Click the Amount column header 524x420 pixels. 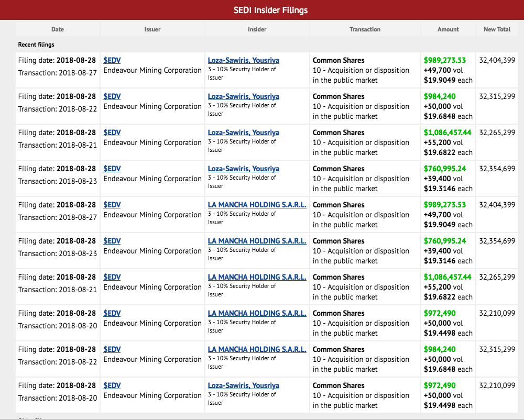coord(448,29)
